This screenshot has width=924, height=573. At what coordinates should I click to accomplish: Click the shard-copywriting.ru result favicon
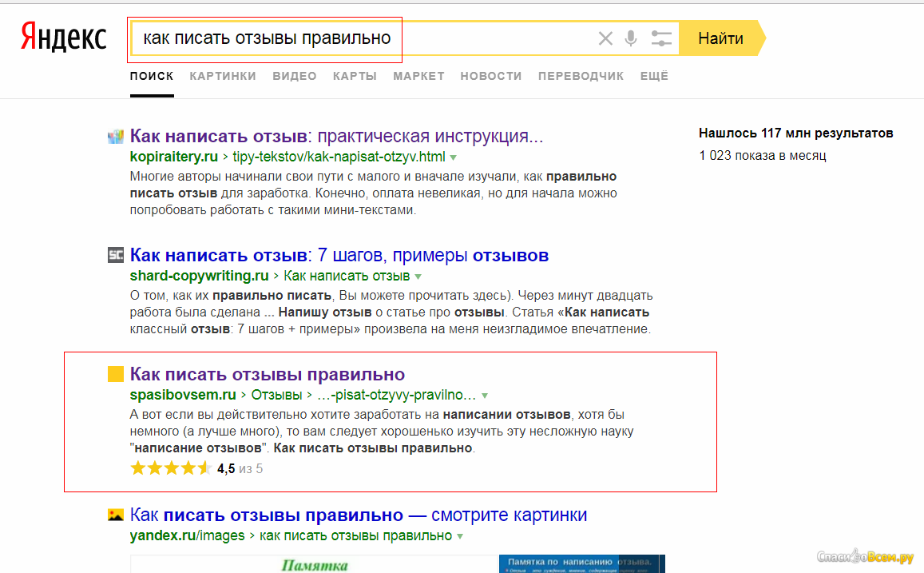(x=116, y=255)
